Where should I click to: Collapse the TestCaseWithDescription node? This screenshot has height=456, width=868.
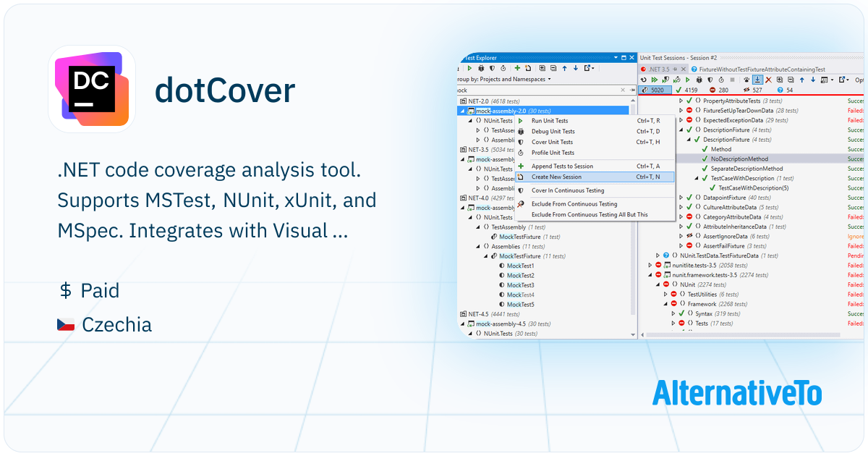pyautogui.click(x=696, y=178)
